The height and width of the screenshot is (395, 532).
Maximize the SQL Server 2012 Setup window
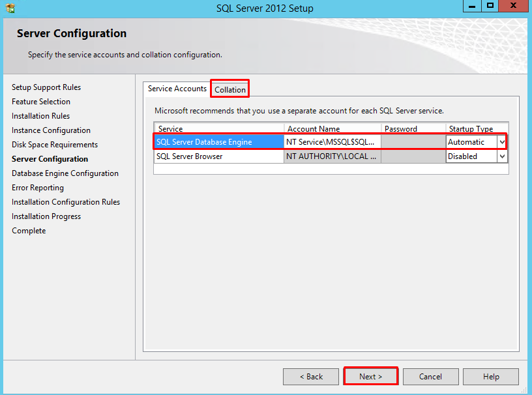490,6
